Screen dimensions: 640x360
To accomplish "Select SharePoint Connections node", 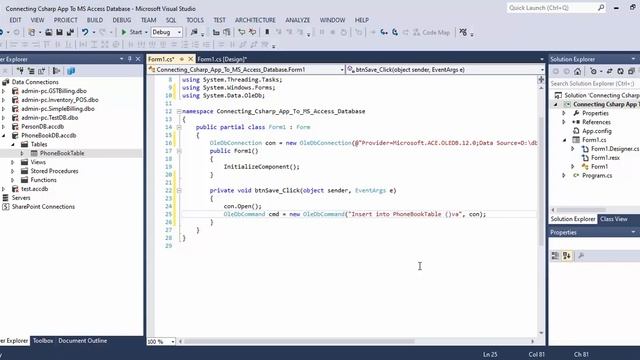I will 43,207.
